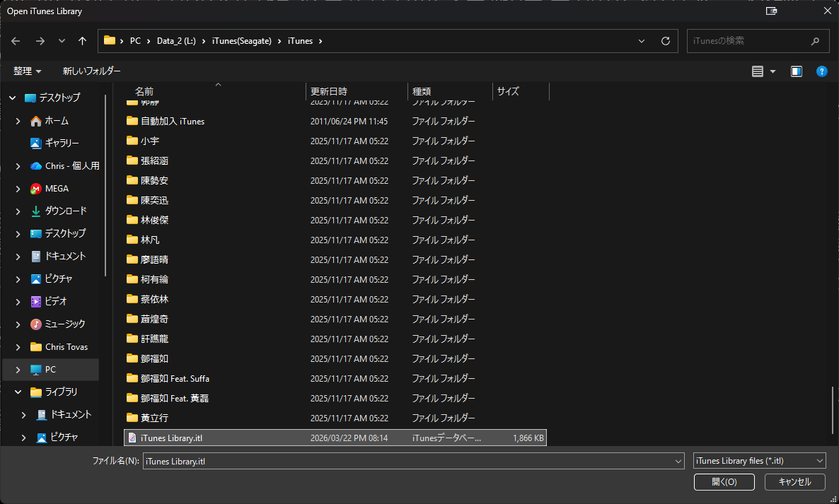Click the iTunesの検索 search box
This screenshot has height=504, width=839.
point(758,41)
